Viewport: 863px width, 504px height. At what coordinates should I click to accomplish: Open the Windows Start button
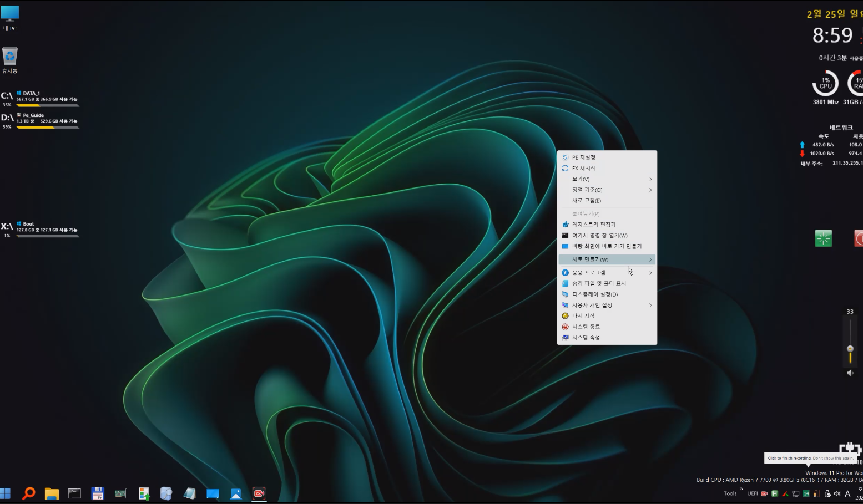coord(6,493)
